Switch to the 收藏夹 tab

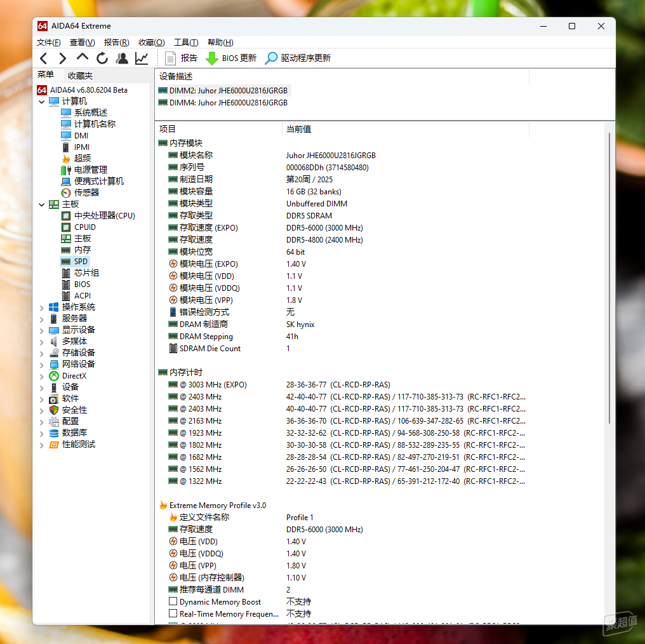click(x=80, y=76)
